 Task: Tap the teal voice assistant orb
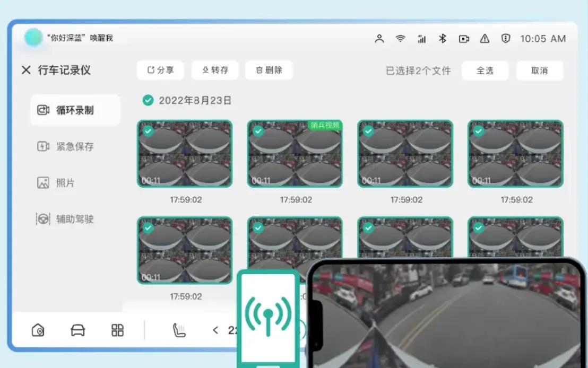33,38
